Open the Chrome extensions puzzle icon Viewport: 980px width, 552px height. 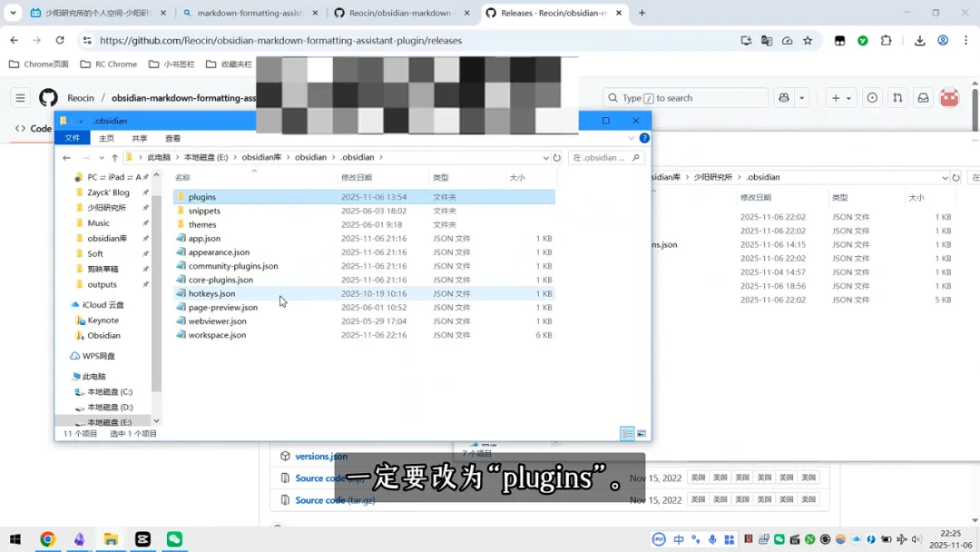click(x=887, y=41)
